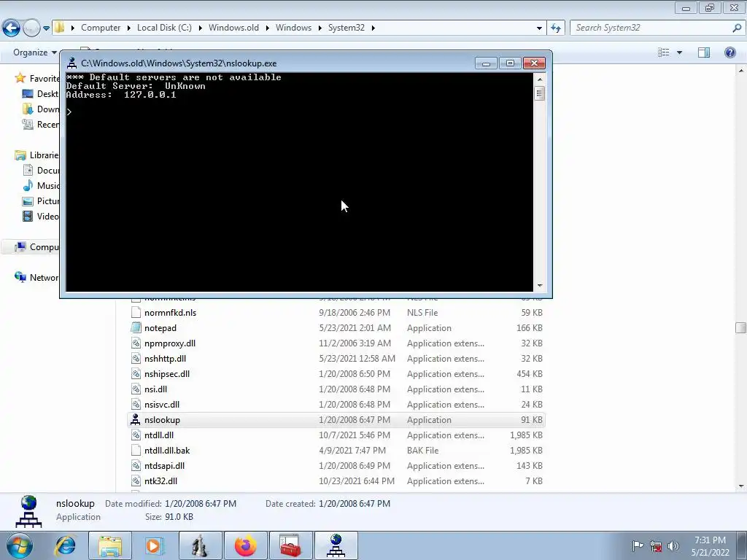Click the nslookup console title bar icon

tap(72, 63)
